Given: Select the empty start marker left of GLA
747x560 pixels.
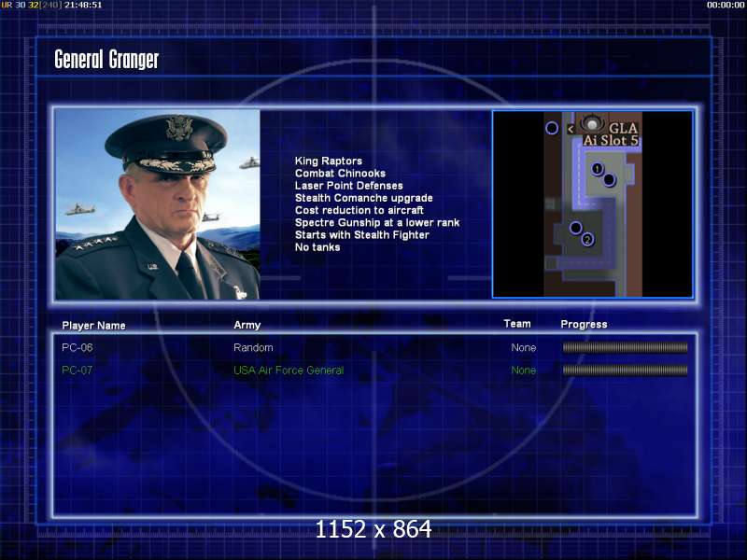Looking at the screenshot, I should click(x=552, y=128).
